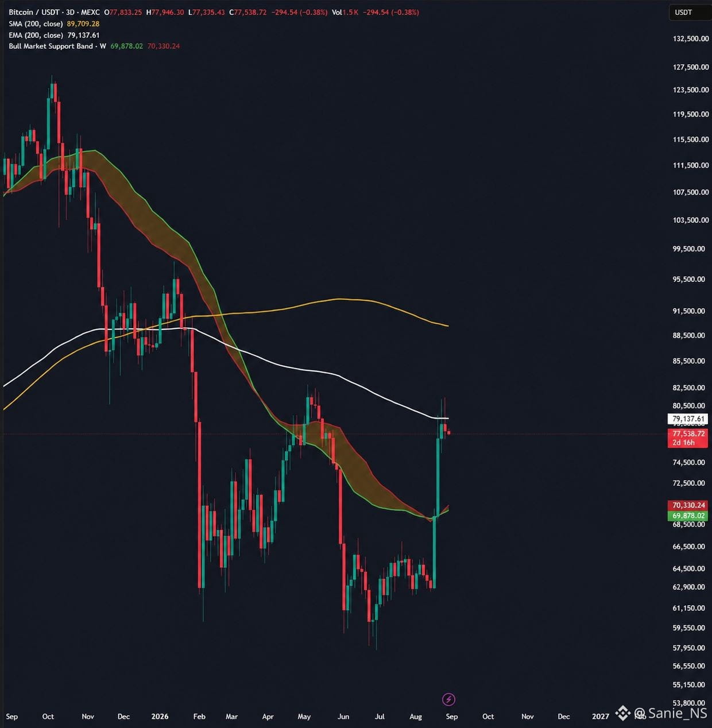Click the 115,500.00 price scale label
Viewport: 712px width, 728px height.
coord(690,139)
